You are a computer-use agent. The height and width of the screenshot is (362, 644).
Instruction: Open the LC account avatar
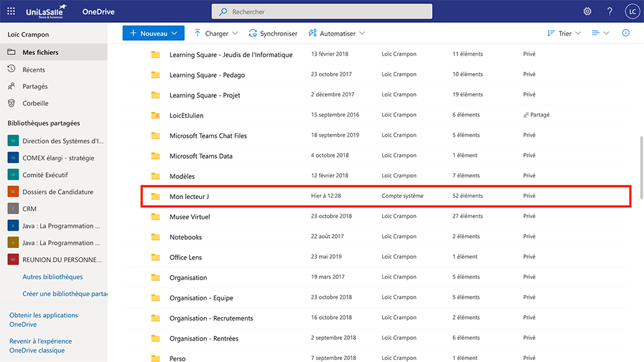pos(632,11)
